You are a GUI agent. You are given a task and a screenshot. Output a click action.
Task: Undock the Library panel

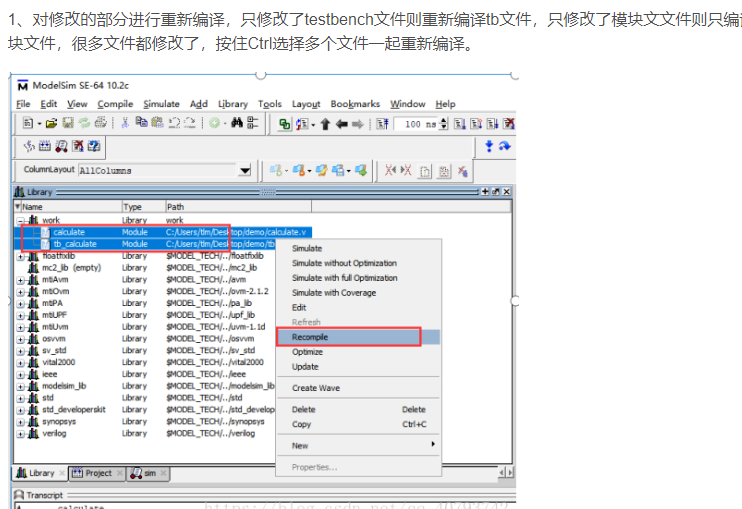pos(495,192)
